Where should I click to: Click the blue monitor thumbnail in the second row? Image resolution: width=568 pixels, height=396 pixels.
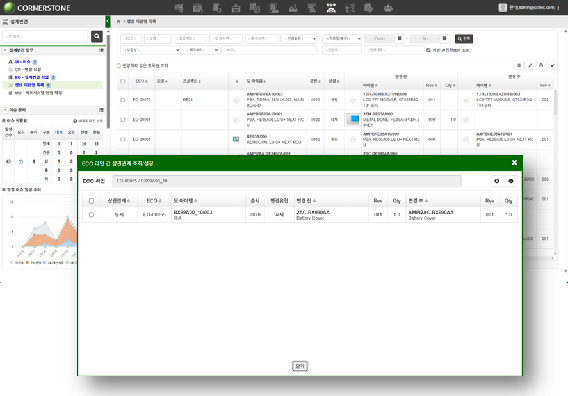point(352,119)
